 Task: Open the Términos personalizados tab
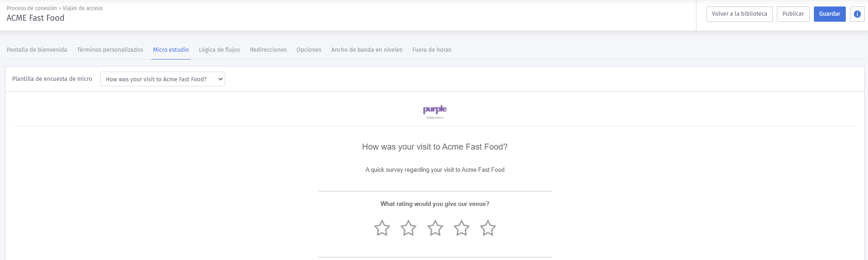pos(110,50)
